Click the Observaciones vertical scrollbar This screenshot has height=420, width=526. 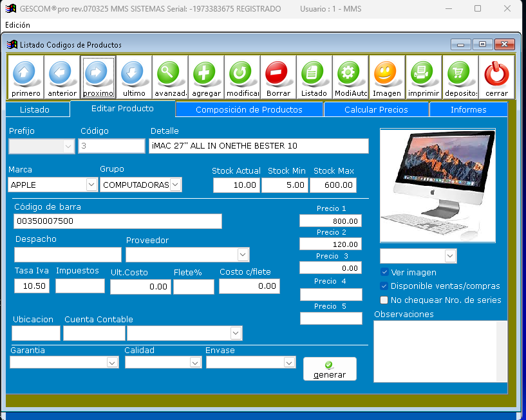(x=502, y=351)
